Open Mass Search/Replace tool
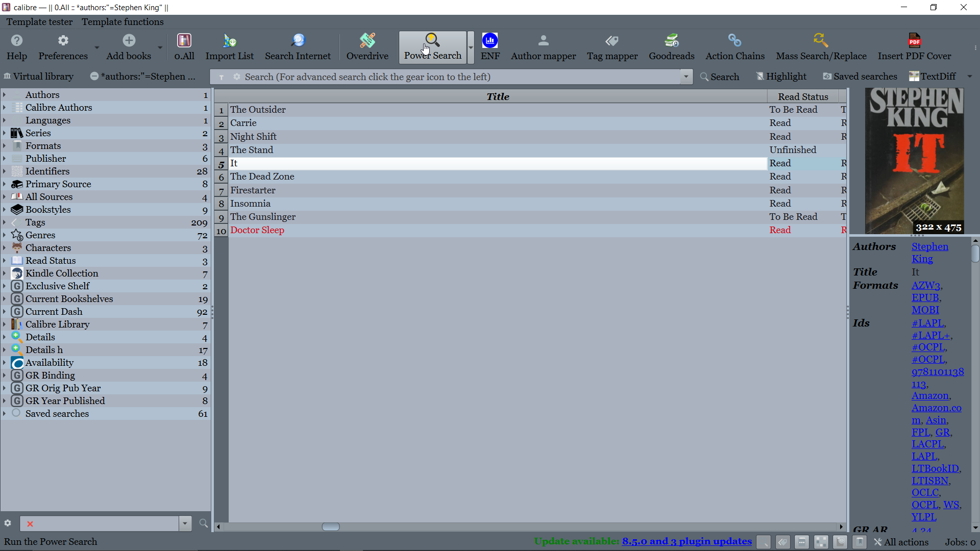This screenshot has width=980, height=551. 821,47
